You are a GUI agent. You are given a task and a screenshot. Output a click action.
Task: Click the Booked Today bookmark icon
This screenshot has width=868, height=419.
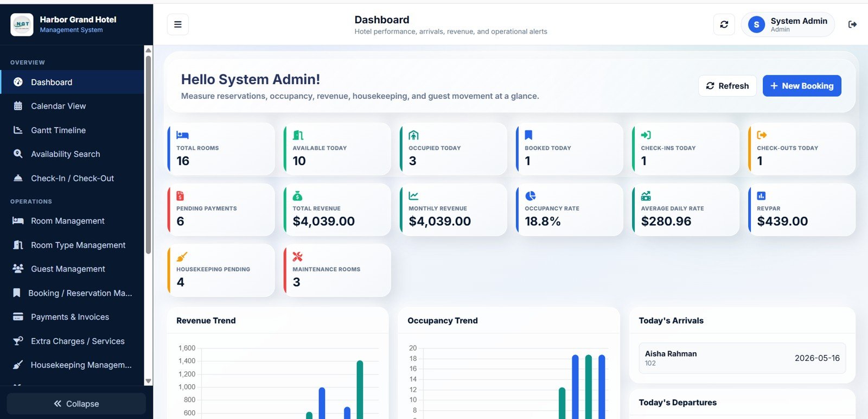[x=528, y=135]
